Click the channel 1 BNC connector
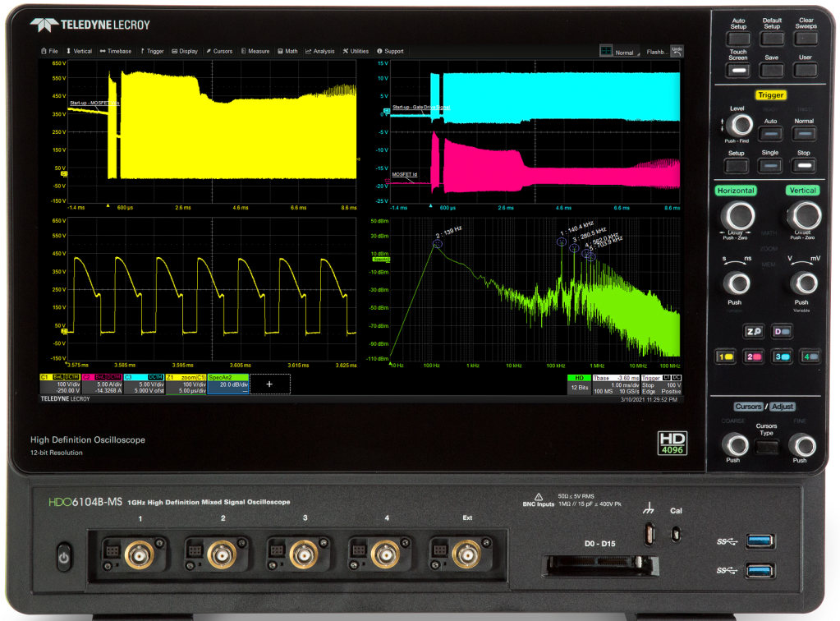840x621 pixels. [140, 555]
